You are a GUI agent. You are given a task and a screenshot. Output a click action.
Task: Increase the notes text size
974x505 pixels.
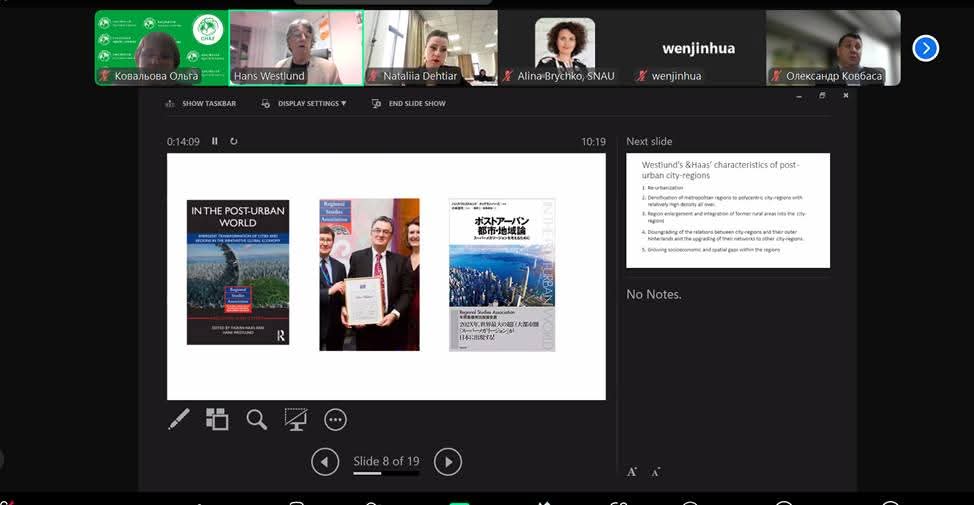pyautogui.click(x=632, y=472)
